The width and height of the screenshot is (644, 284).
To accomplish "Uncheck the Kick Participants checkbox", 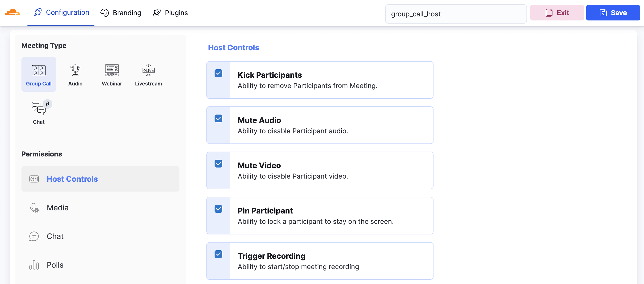I will [x=218, y=73].
